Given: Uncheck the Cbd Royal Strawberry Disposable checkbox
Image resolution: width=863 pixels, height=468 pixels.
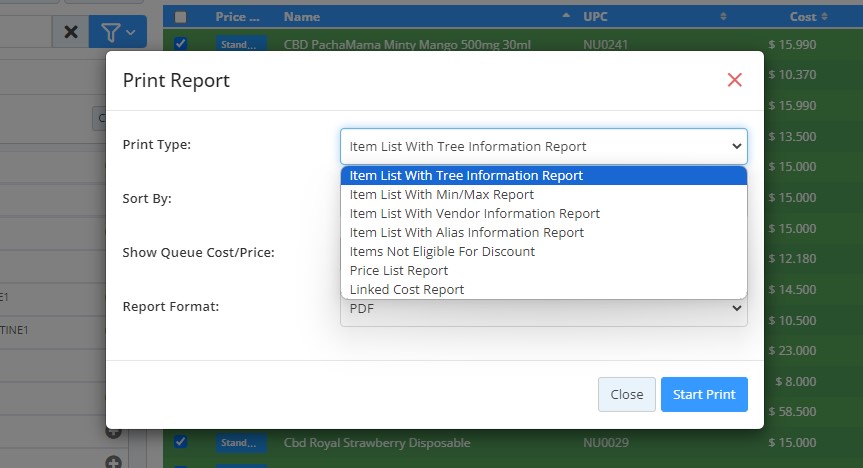Looking at the screenshot, I should [x=181, y=442].
